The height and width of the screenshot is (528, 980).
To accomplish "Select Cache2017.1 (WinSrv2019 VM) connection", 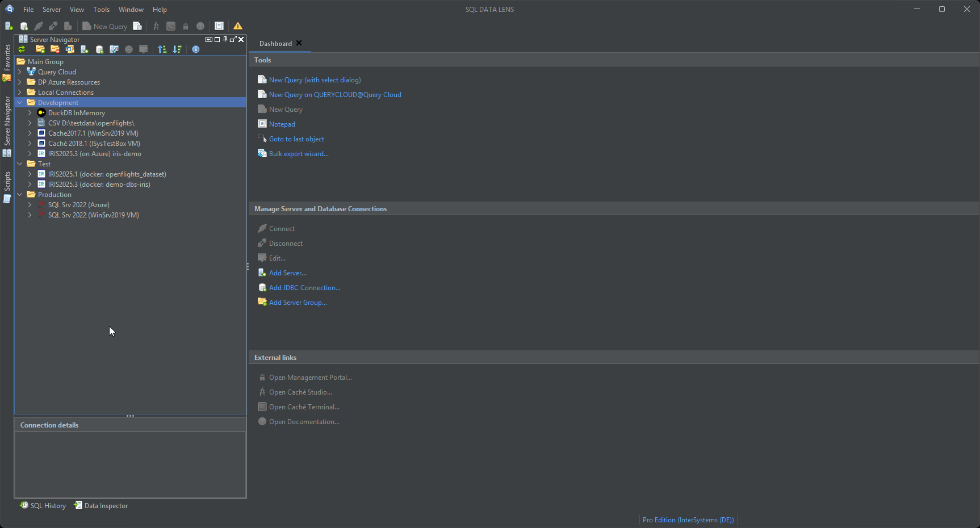I will tap(93, 133).
